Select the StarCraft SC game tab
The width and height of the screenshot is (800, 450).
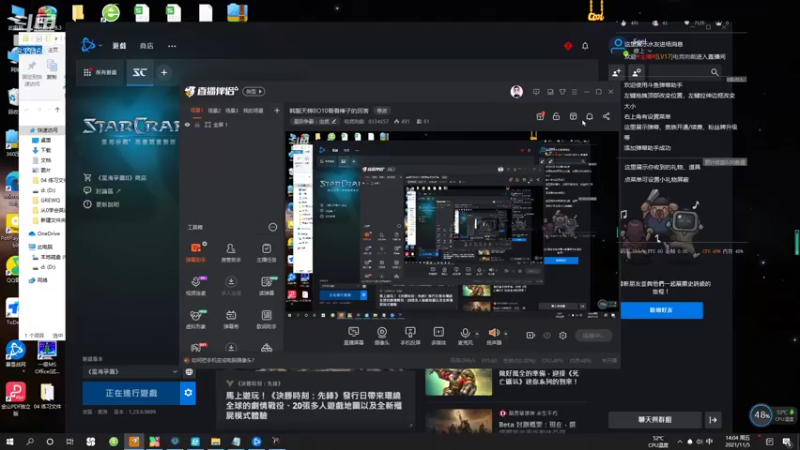point(139,72)
